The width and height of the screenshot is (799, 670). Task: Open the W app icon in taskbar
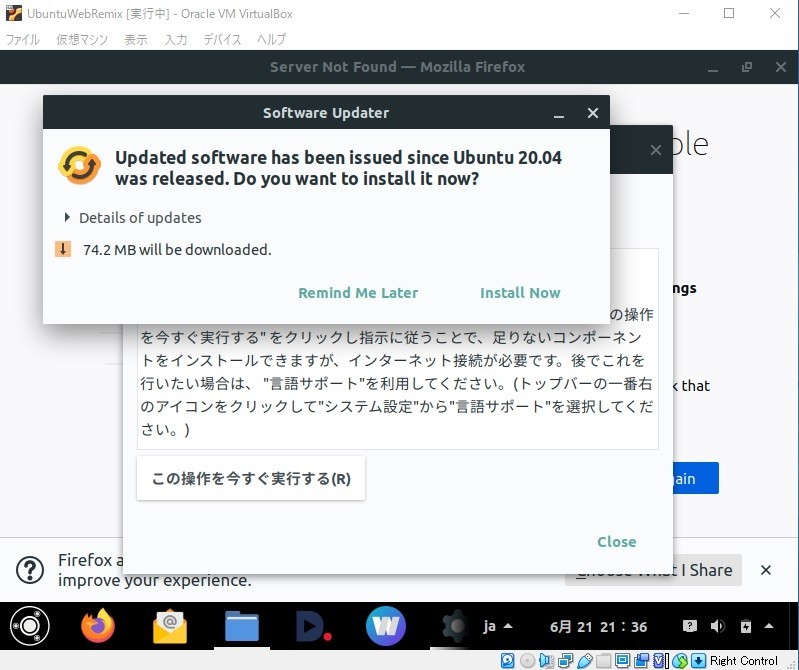tap(386, 626)
